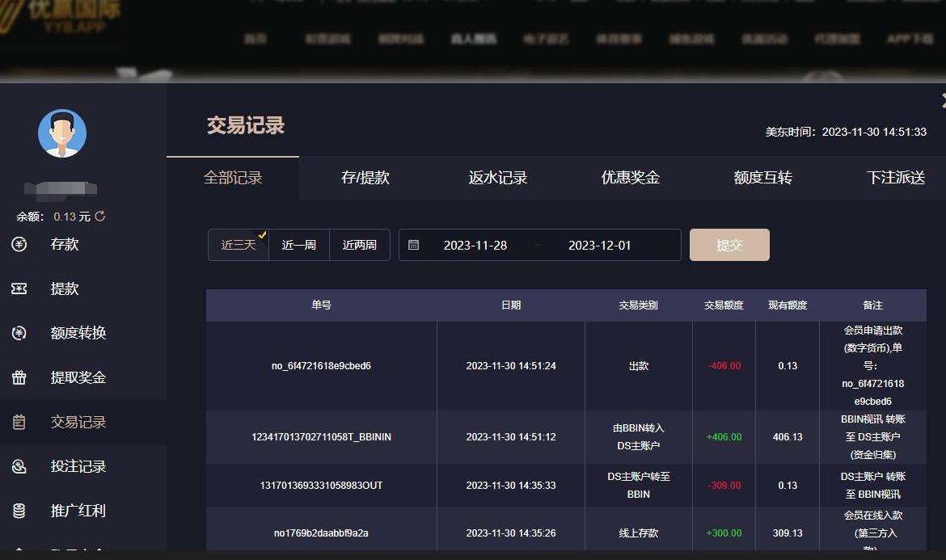
Task: Click the 406.13 current balance cell
Action: [788, 437]
